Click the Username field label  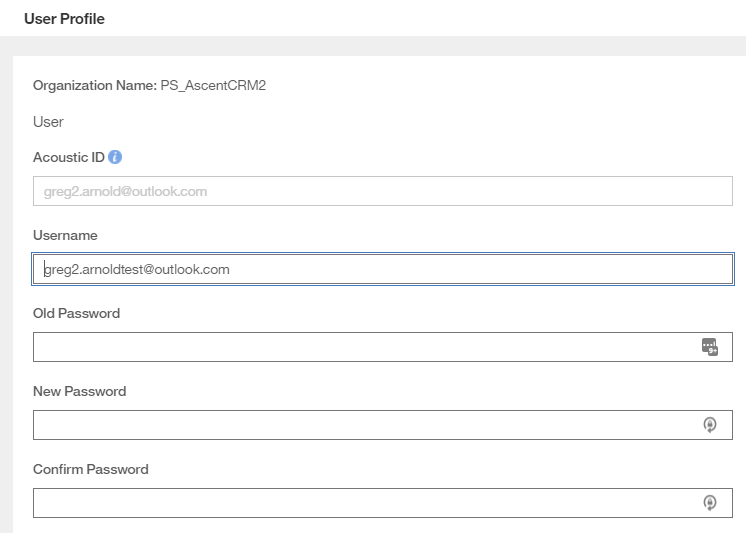65,235
